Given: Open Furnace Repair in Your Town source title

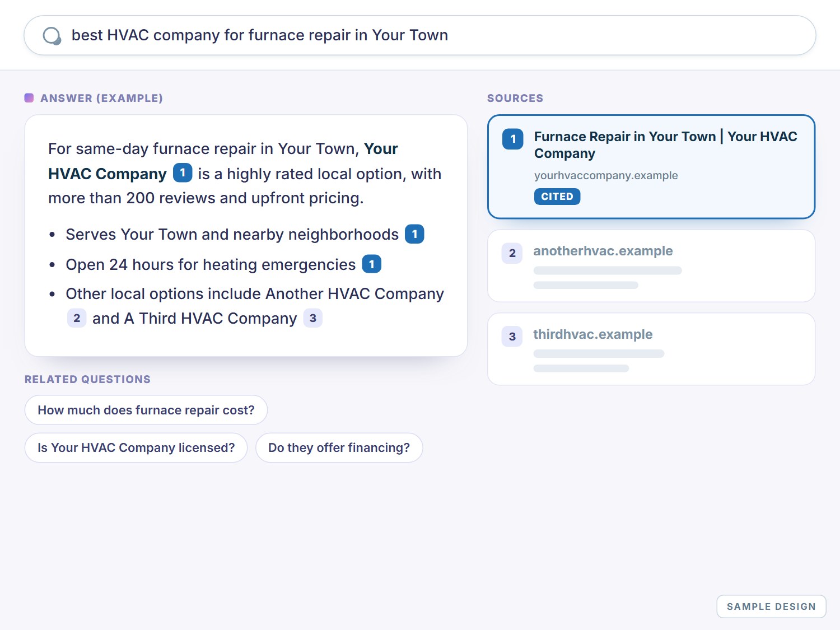Looking at the screenshot, I should pos(665,145).
